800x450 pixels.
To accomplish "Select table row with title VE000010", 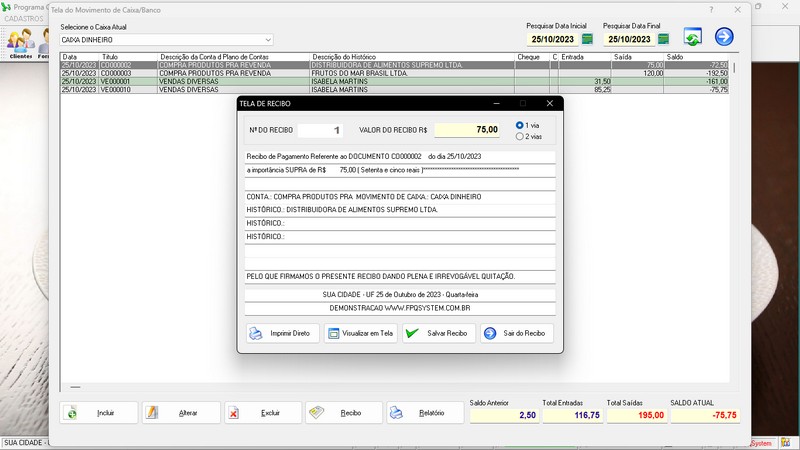I will [x=394, y=90].
